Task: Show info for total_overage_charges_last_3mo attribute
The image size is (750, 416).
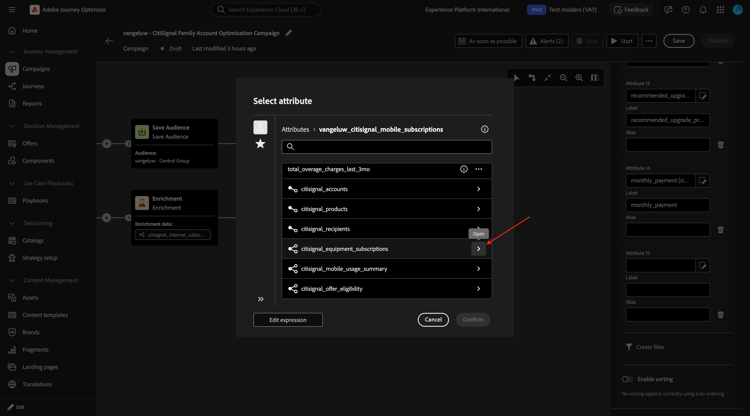Action: (x=463, y=169)
